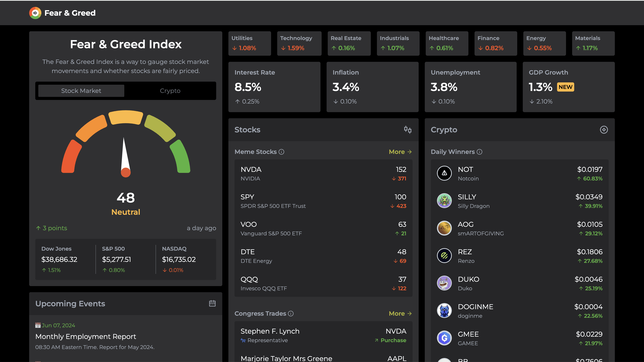The image size is (644, 362).
Task: Click the S&P 500 $5,277.51 value
Action: pyautogui.click(x=116, y=259)
